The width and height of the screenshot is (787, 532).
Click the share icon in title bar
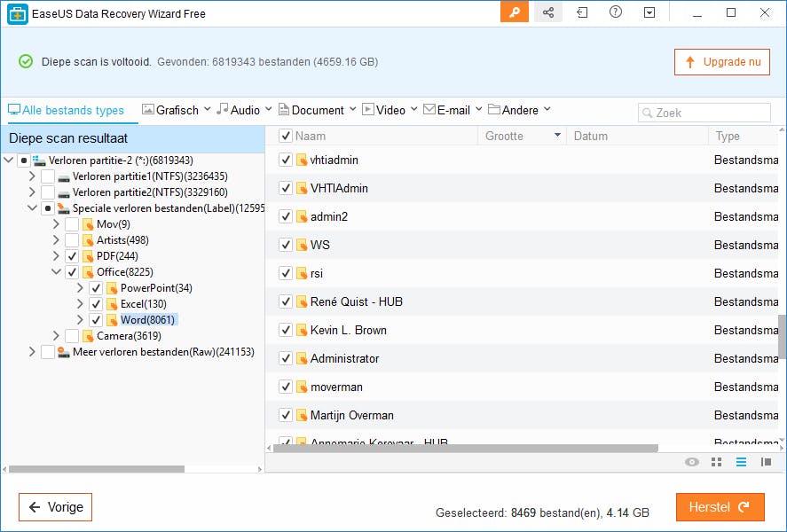pos(548,12)
